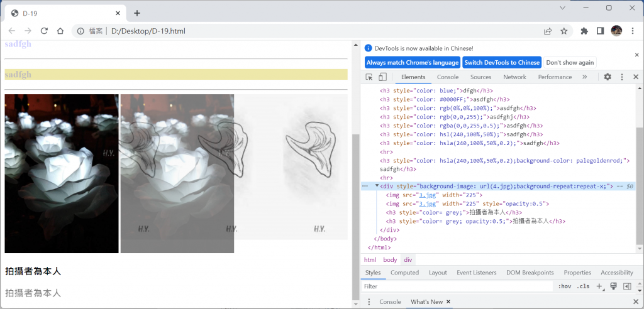Toggle the device toolbar
The height and width of the screenshot is (309, 644).
382,77
